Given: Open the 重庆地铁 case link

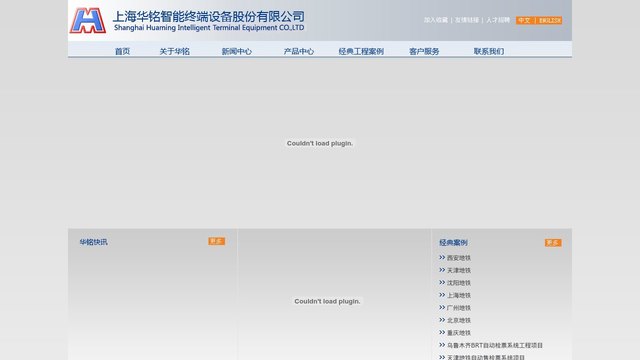Looking at the screenshot, I should [x=459, y=333].
